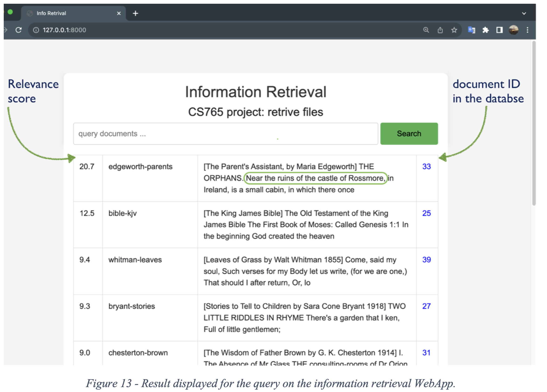Click the whitman-leaves file name
547x392 pixels.
[135, 260]
